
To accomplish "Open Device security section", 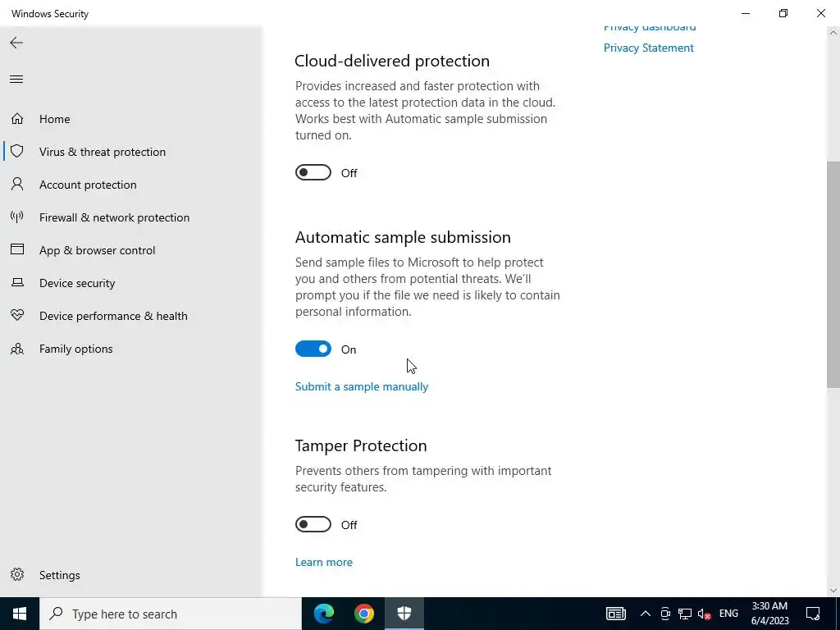I will coord(77,283).
